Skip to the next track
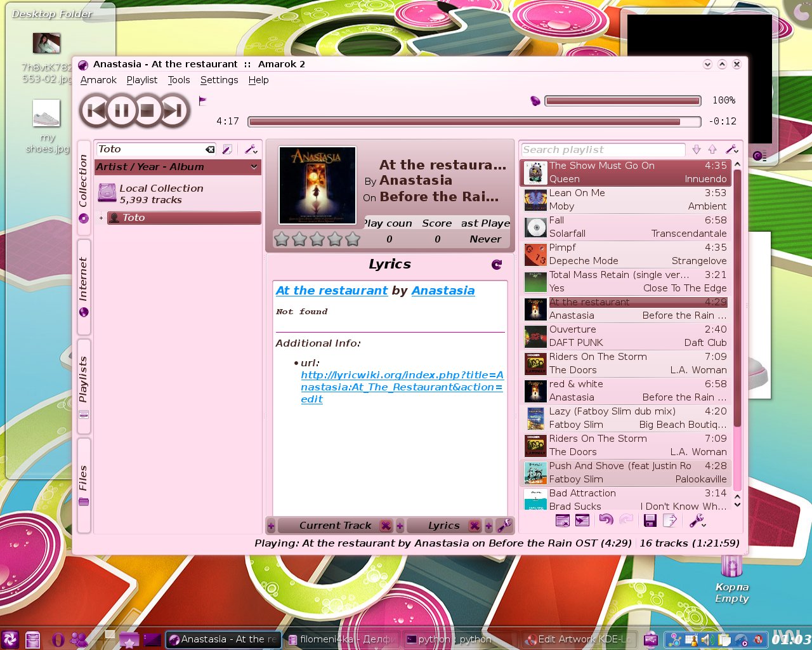This screenshot has width=812, height=650. 173,111
